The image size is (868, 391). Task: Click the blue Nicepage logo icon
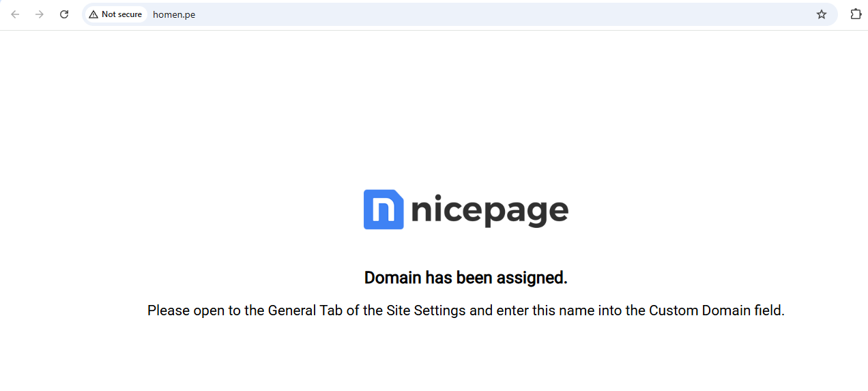point(384,209)
